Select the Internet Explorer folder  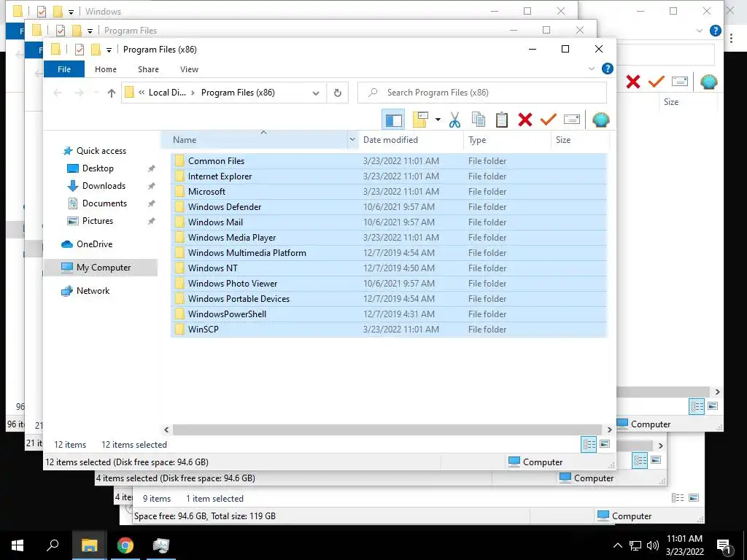[389, 176]
